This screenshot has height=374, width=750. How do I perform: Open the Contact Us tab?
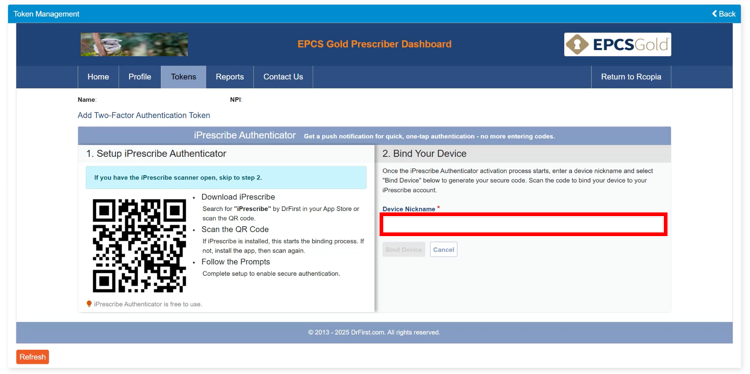(x=283, y=77)
